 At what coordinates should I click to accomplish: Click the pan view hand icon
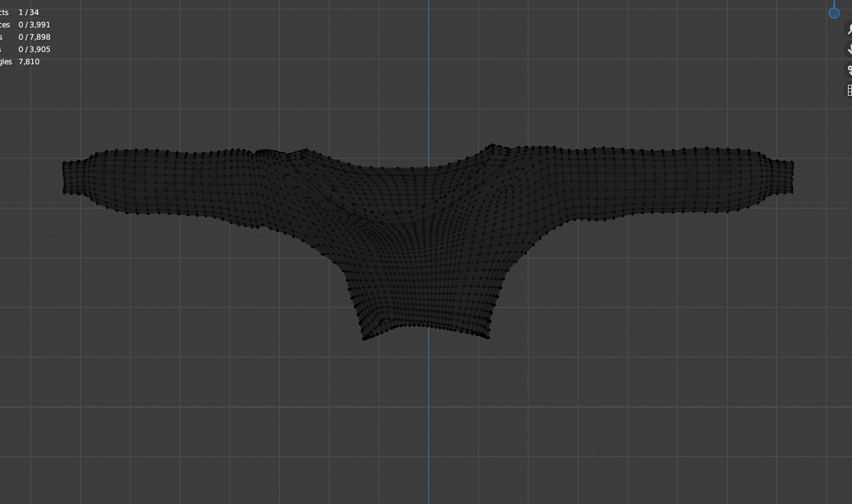pos(849,50)
